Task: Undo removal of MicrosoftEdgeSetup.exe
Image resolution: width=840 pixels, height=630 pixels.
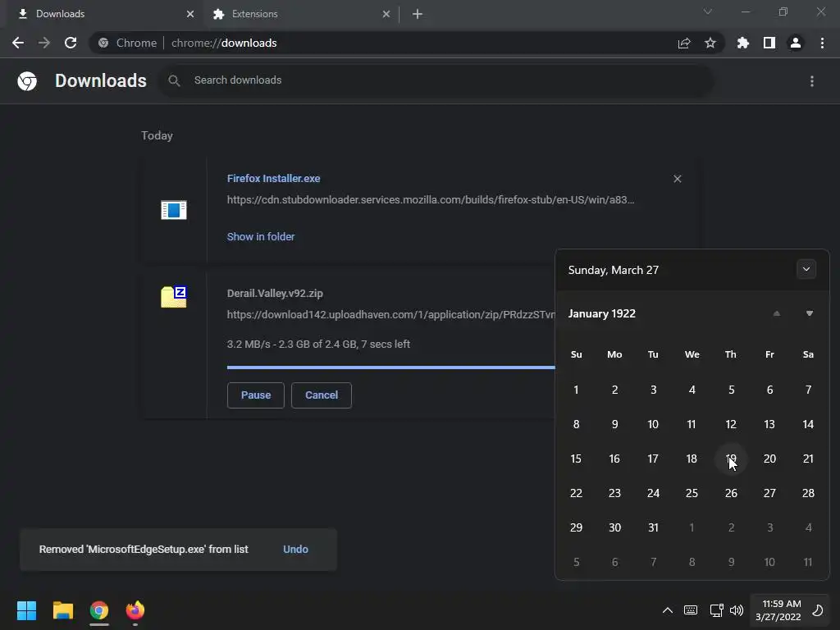Action: pos(295,549)
